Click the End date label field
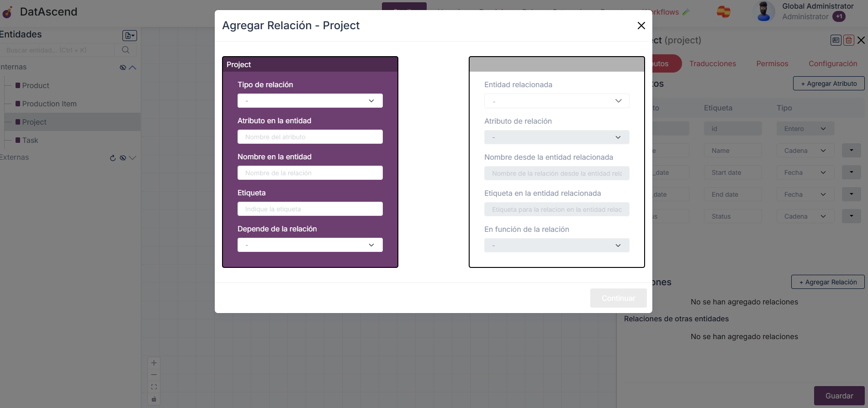This screenshot has width=868, height=408. pyautogui.click(x=733, y=194)
